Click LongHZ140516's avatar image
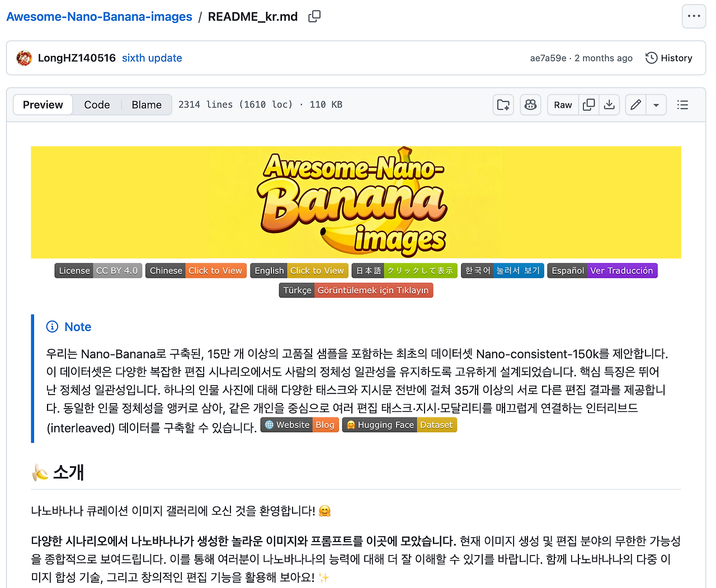The image size is (716, 588). pos(24,58)
